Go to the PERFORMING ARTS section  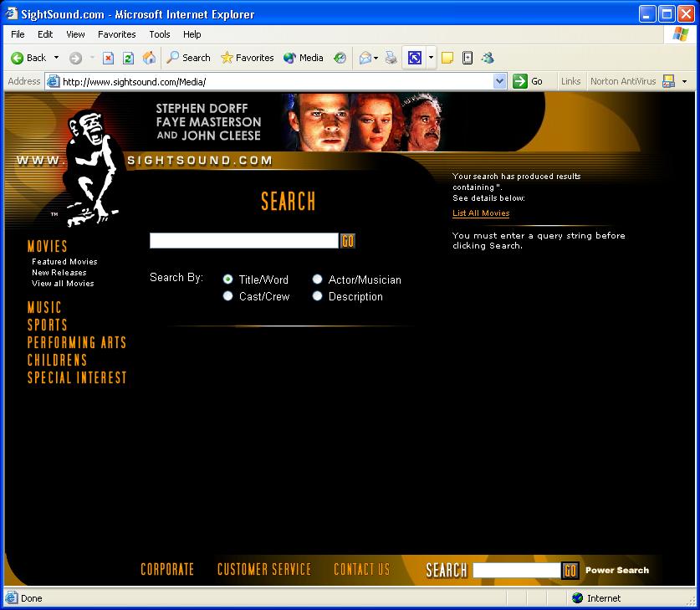(x=77, y=342)
